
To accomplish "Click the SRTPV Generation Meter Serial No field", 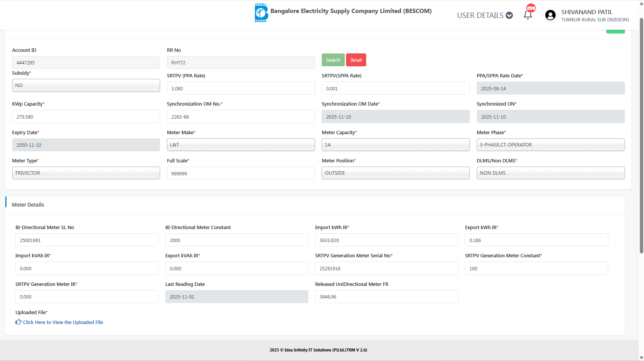I will pos(386,268).
